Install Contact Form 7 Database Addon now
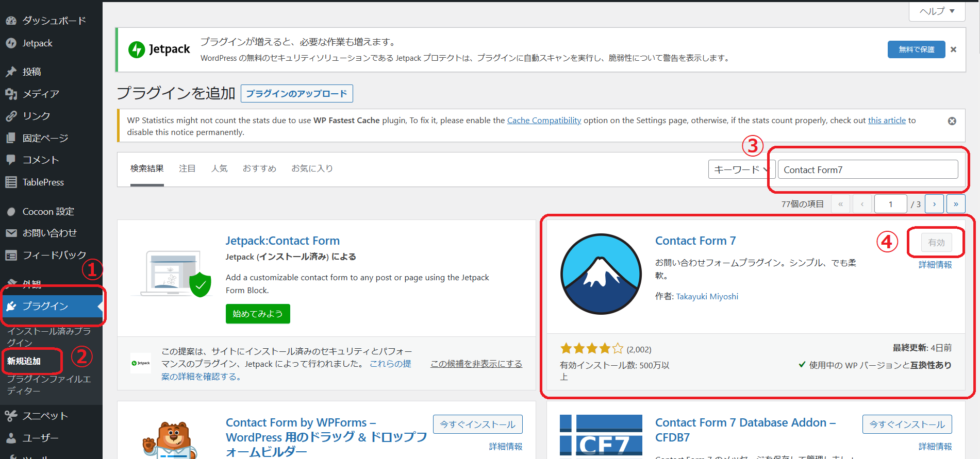 (907, 424)
